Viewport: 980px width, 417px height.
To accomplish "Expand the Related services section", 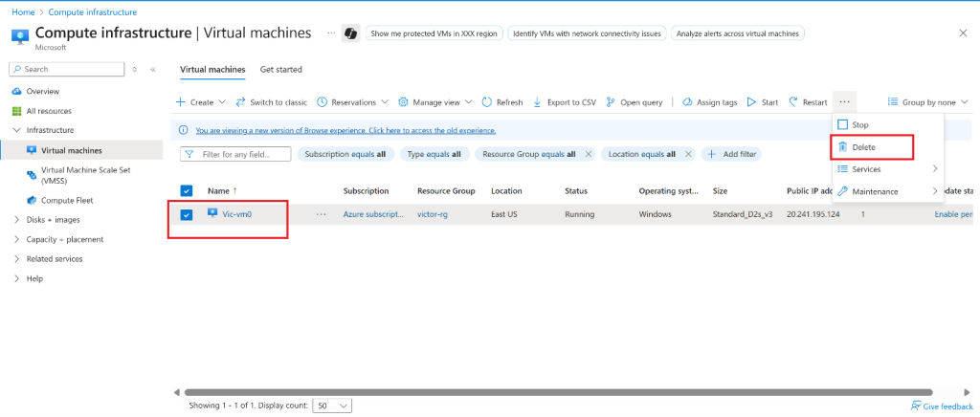I will (x=17, y=258).
